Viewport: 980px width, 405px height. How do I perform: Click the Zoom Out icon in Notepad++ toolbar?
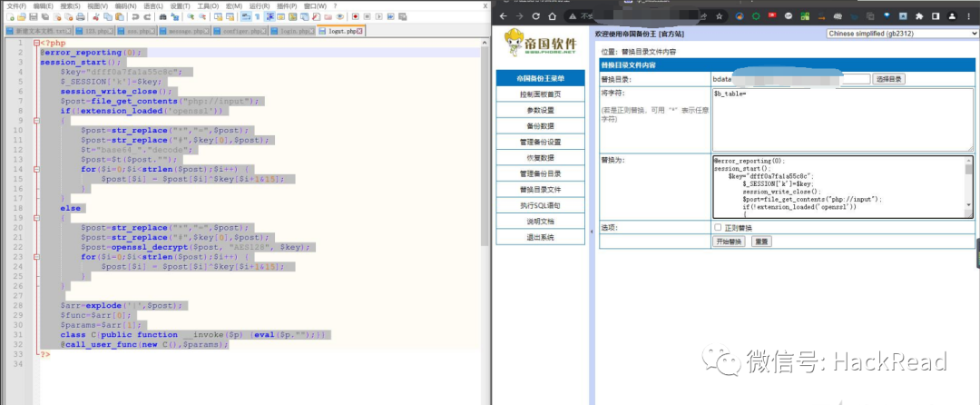202,17
